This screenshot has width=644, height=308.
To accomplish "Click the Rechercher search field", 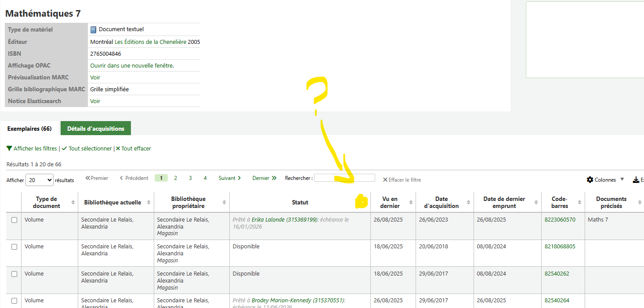I will [x=344, y=178].
